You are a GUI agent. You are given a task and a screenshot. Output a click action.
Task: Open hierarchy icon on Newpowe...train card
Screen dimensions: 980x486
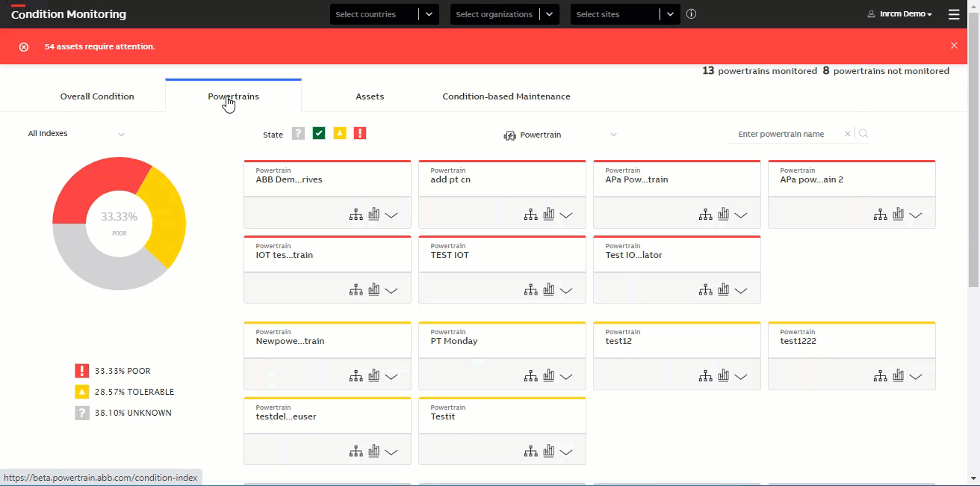tap(356, 376)
